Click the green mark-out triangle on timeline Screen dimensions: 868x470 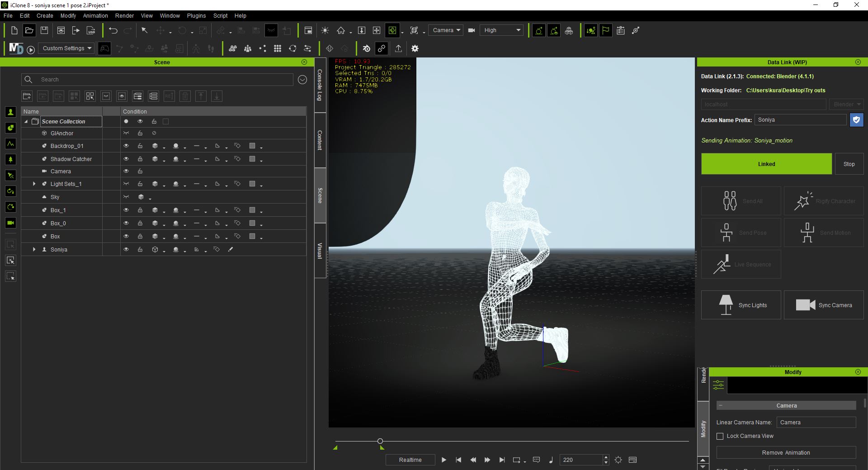point(382,447)
